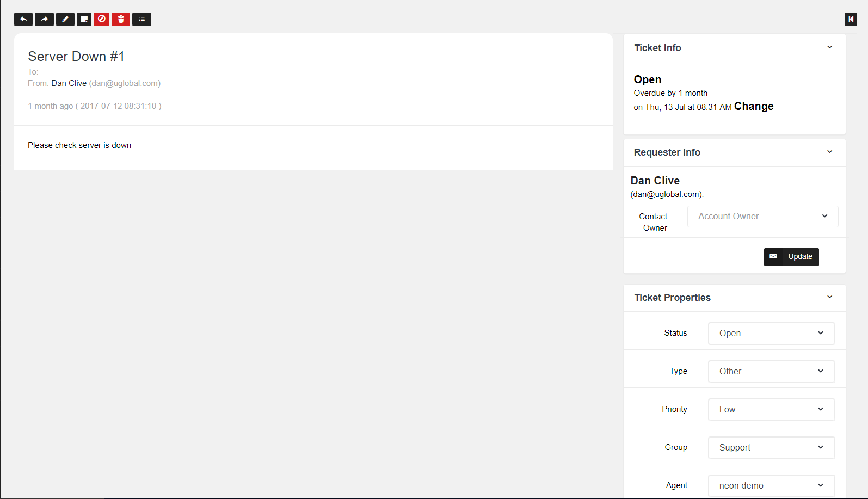This screenshot has width=868, height=499.
Task: Click the reply arrow icon
Action: [x=23, y=20]
